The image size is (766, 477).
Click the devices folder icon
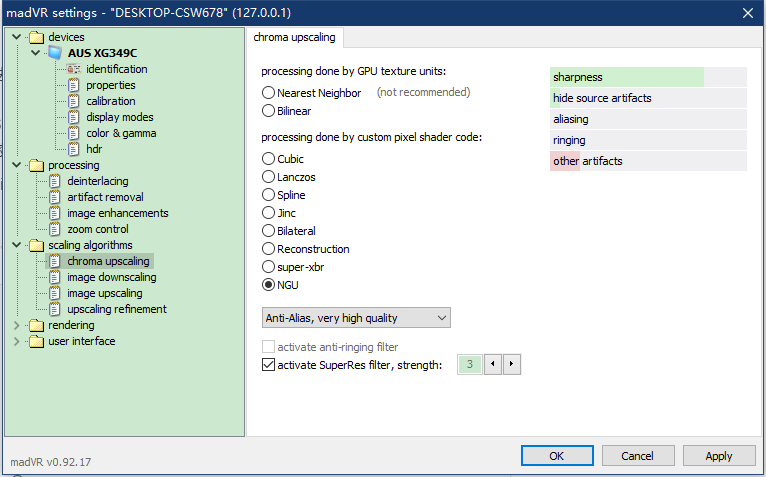pos(36,37)
